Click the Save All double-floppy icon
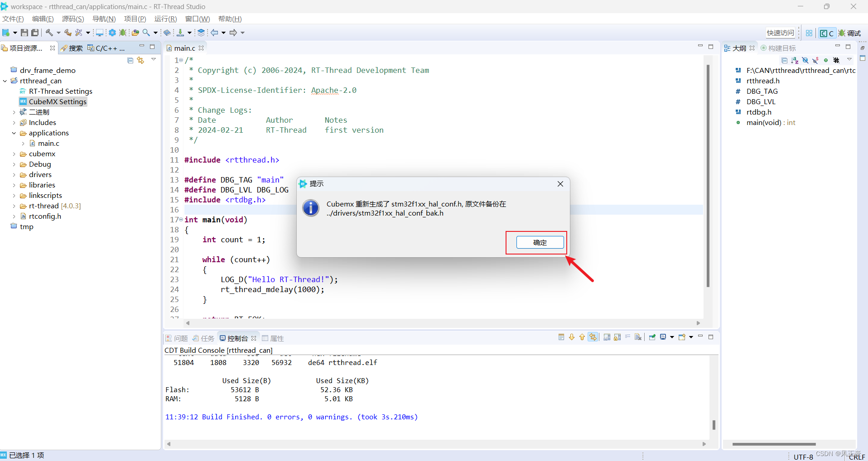This screenshot has height=461, width=868. click(35, 33)
